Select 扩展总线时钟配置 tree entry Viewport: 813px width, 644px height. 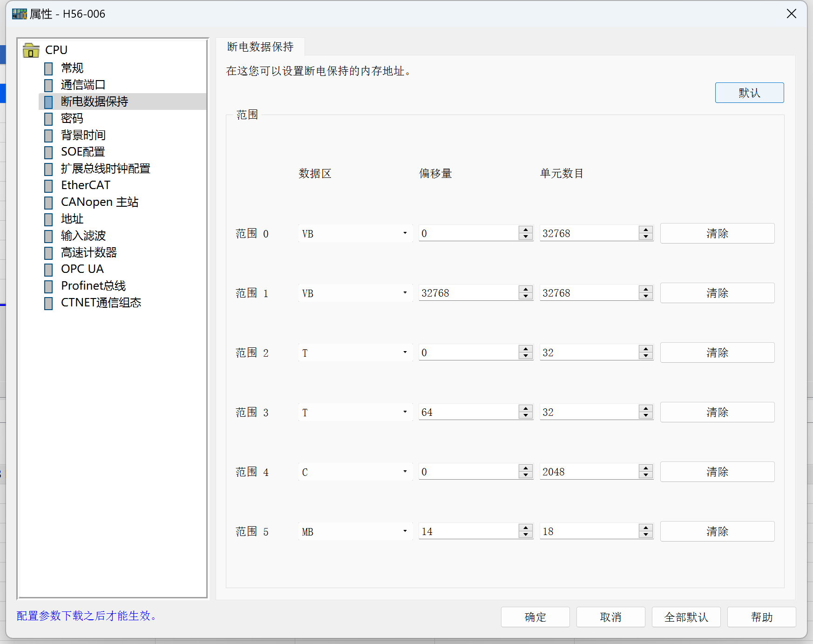[x=106, y=169]
